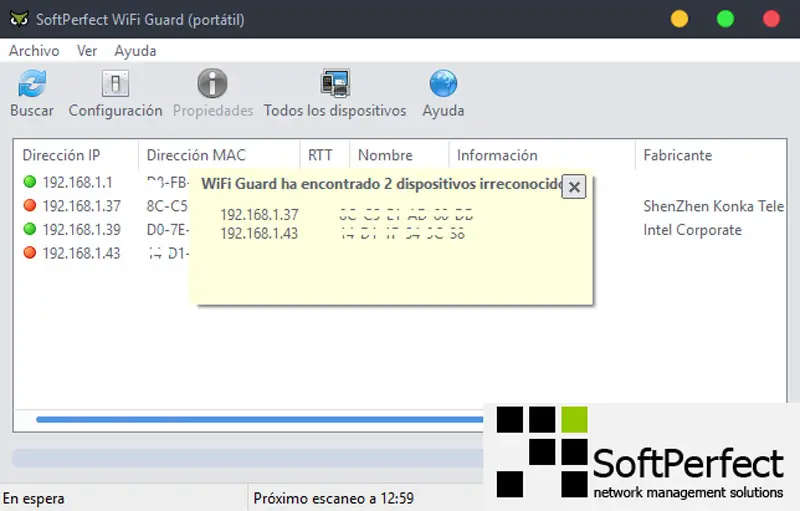Click the yellow minimize window button
800x511 pixels.
(x=679, y=19)
